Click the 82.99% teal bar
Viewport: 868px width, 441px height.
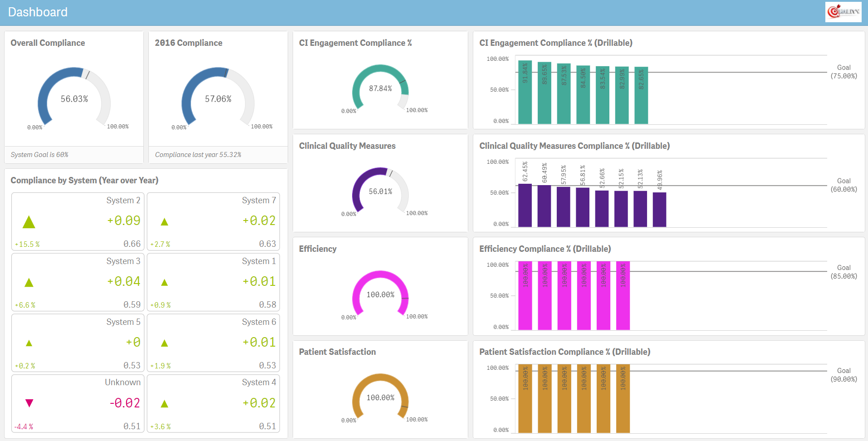point(622,95)
